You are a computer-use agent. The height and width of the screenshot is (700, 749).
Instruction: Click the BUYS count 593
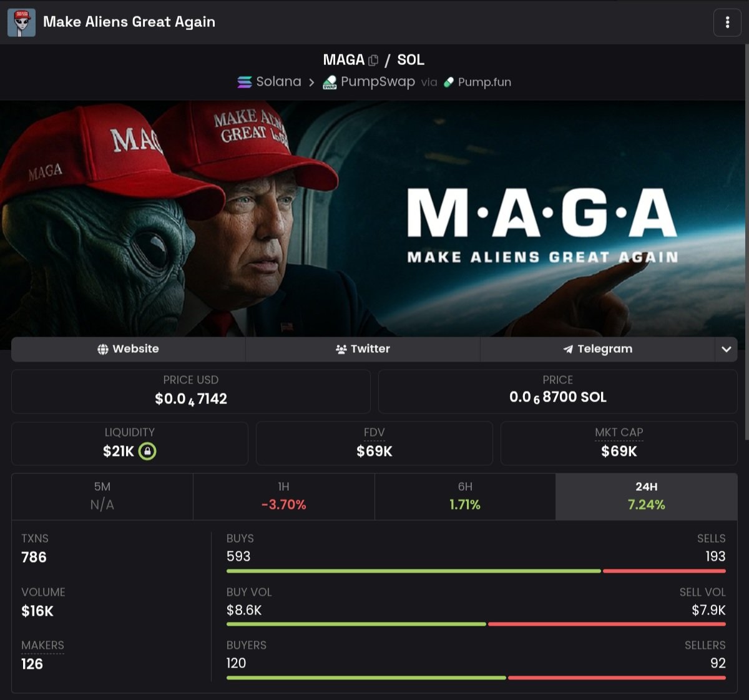[x=238, y=556]
